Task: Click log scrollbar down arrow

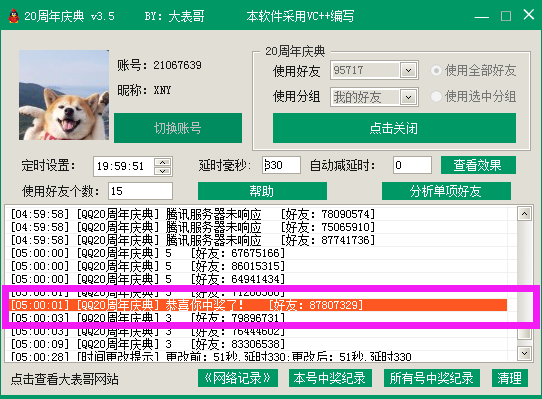Action: coord(524,353)
